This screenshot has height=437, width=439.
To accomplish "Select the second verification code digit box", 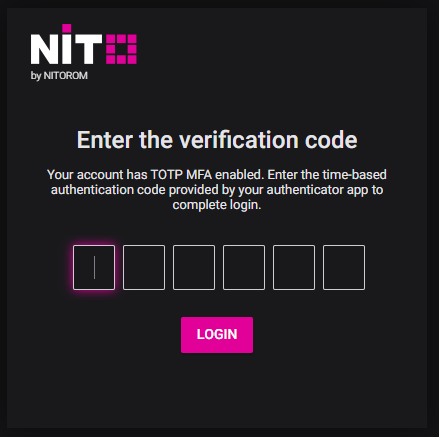I will point(144,267).
